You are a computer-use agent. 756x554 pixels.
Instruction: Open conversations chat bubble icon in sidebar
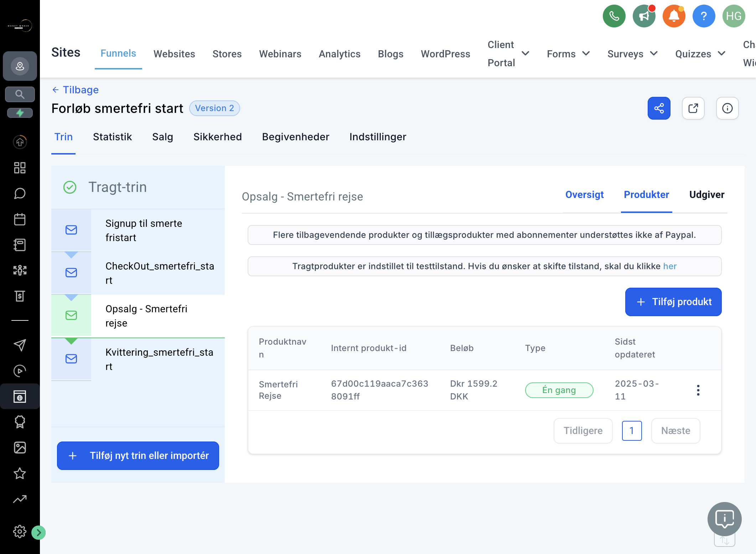coord(20,193)
